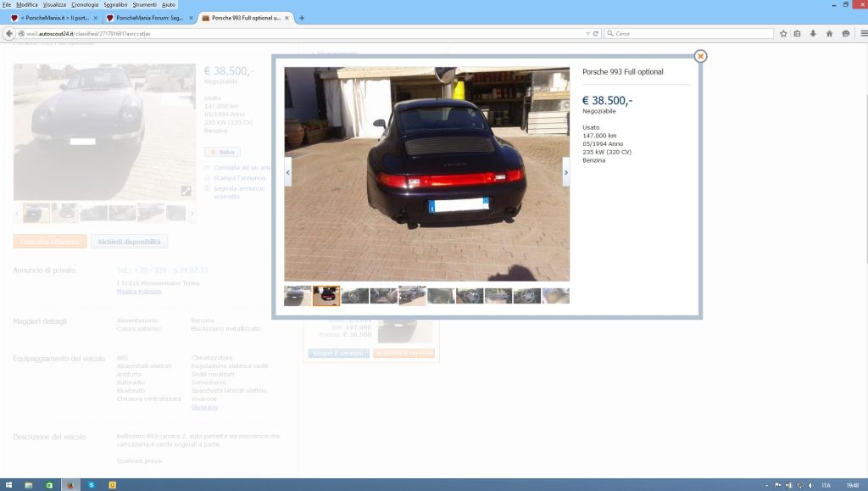
Task: Open the Aiuto menu
Action: pyautogui.click(x=169, y=4)
